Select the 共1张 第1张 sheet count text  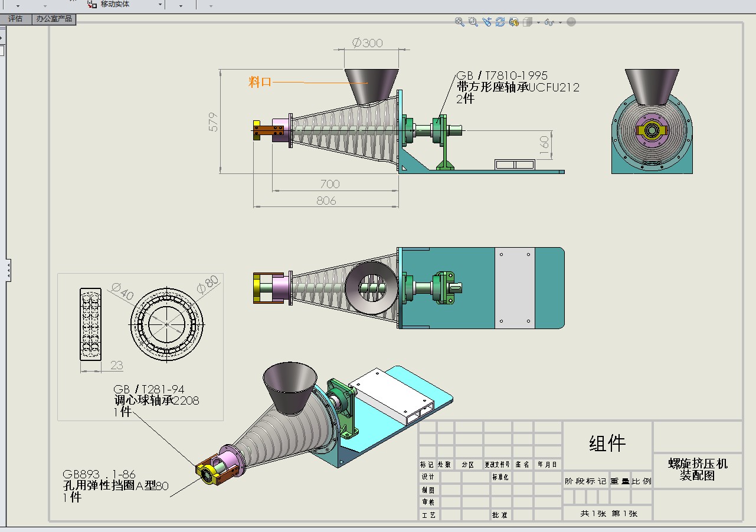pos(608,513)
